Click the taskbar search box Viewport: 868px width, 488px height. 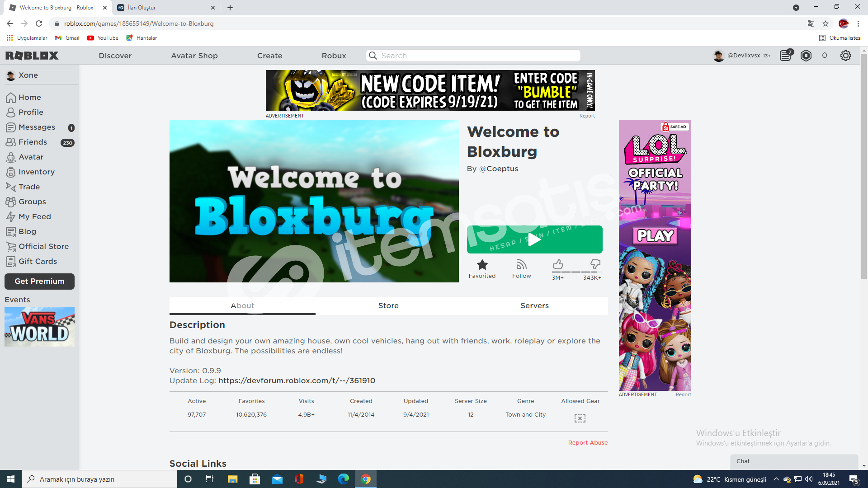coord(99,479)
